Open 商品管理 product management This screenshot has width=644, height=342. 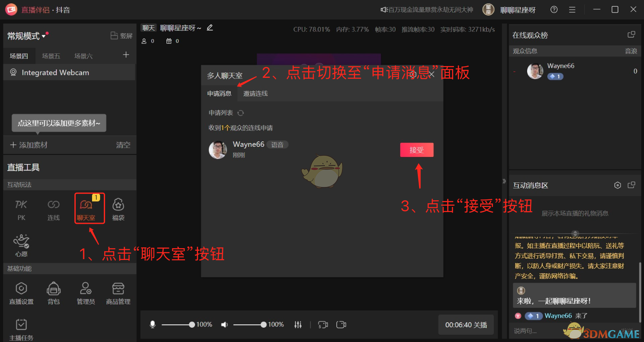[118, 292]
